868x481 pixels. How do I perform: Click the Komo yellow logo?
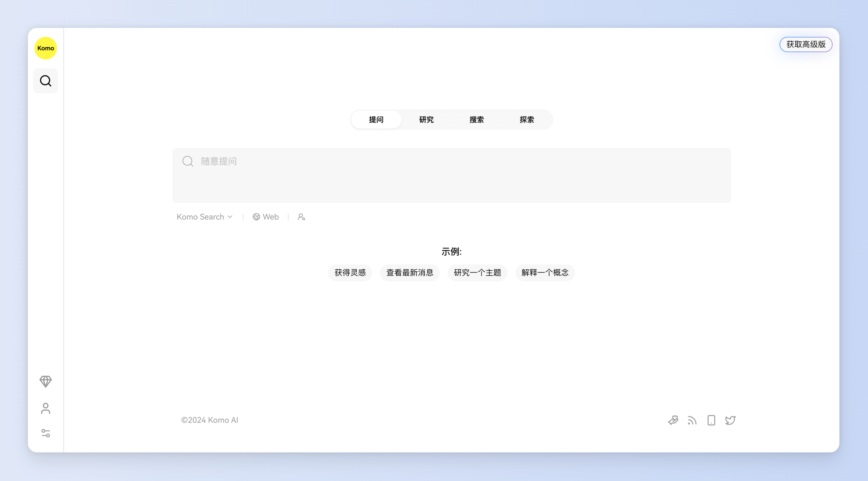click(x=45, y=48)
